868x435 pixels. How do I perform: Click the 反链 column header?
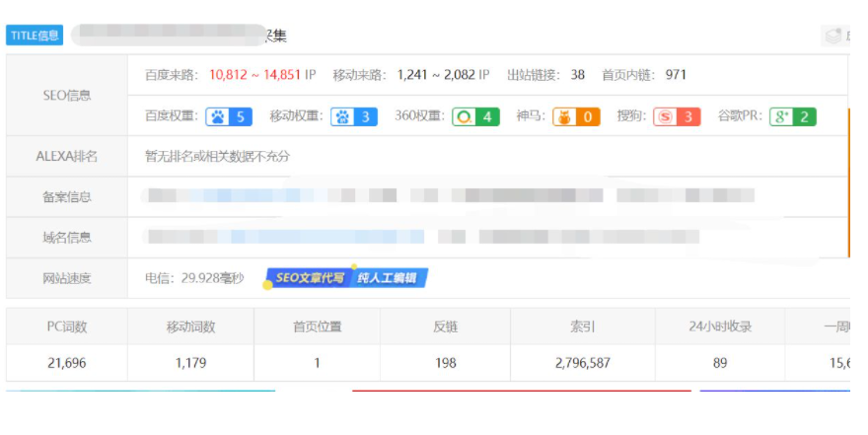point(446,327)
